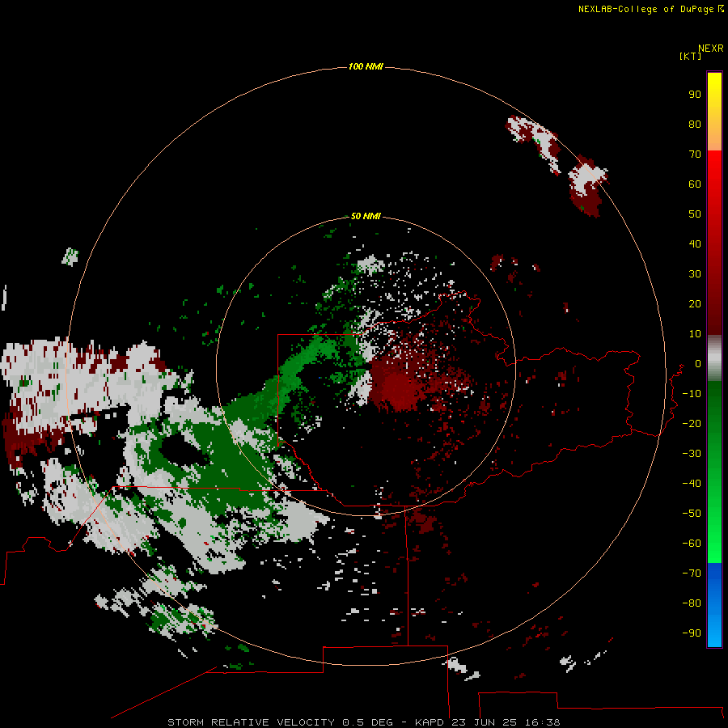Click the 60 value on the velocity scale

pos(695,184)
